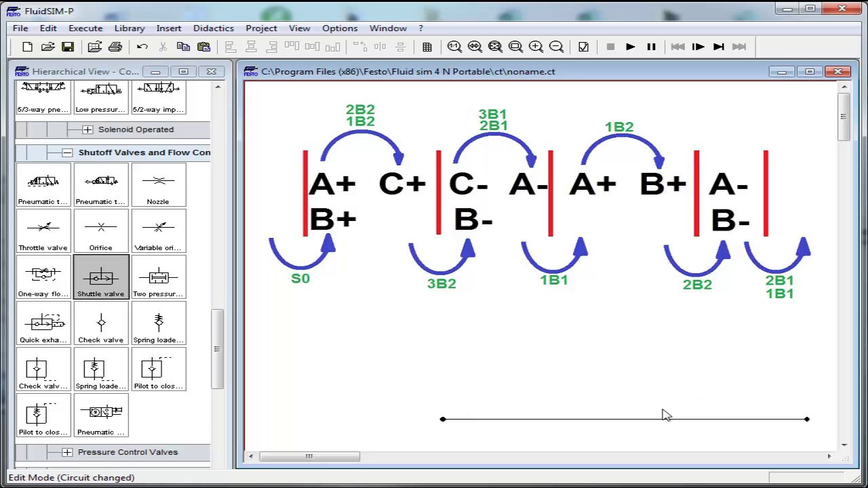Screen dimensions: 868x488
Task: Run simulation in single step mode
Action: pyautogui.click(x=698, y=47)
